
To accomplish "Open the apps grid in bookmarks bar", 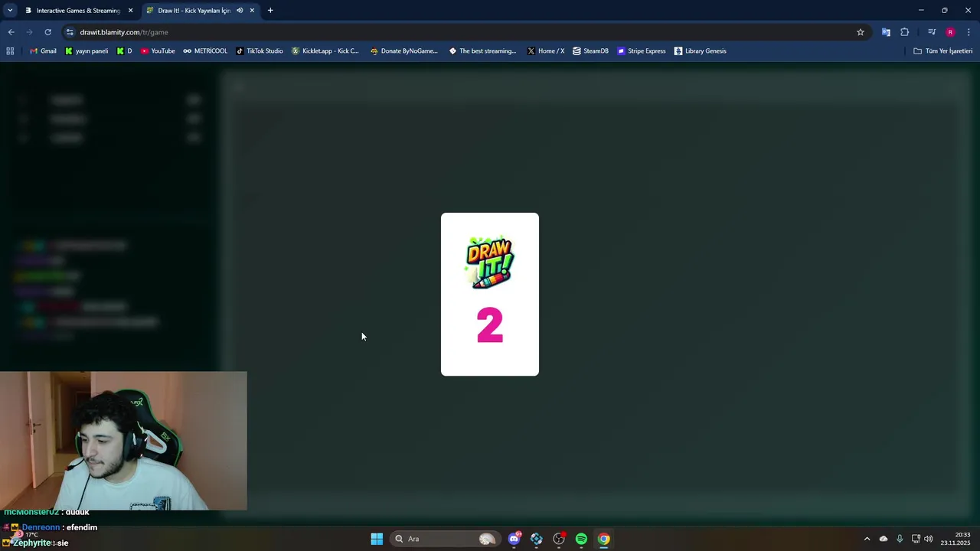I will pos(10,51).
